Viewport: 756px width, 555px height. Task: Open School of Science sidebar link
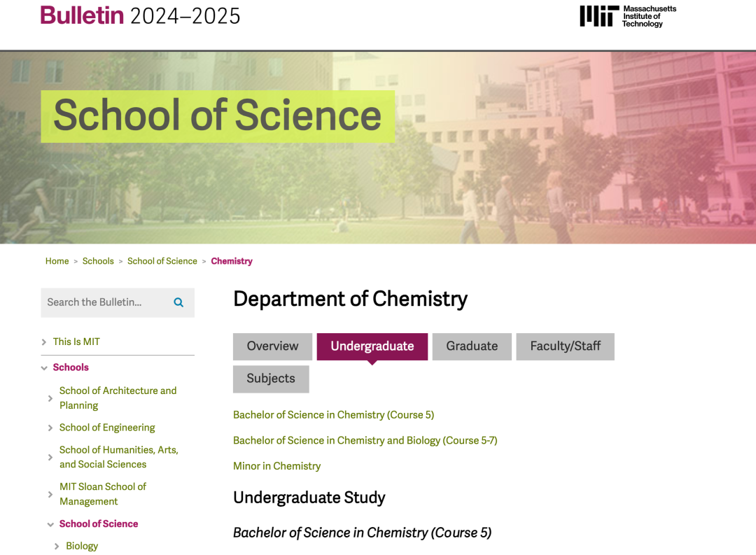coord(99,524)
